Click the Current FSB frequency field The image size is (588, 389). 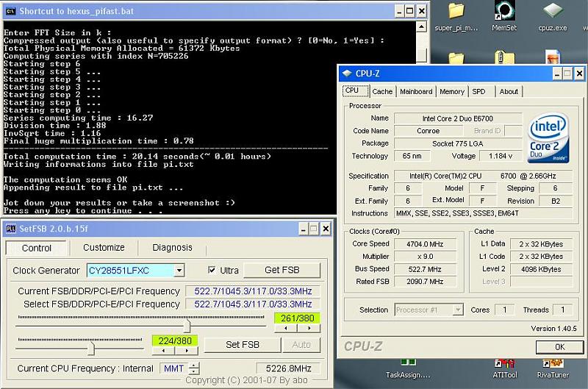click(x=252, y=291)
